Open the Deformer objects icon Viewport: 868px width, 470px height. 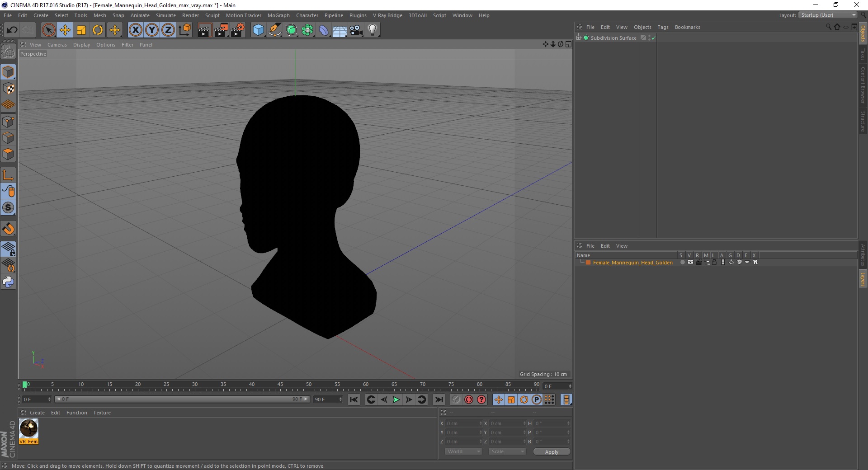tap(324, 30)
